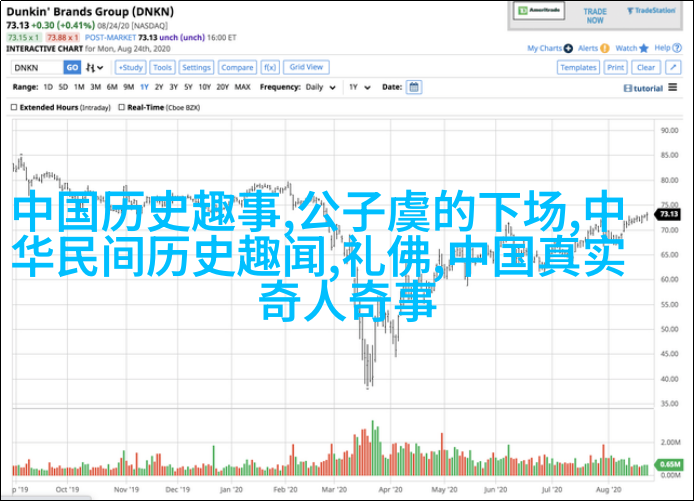Select the 1M range
695x502 pixels.
79,87
